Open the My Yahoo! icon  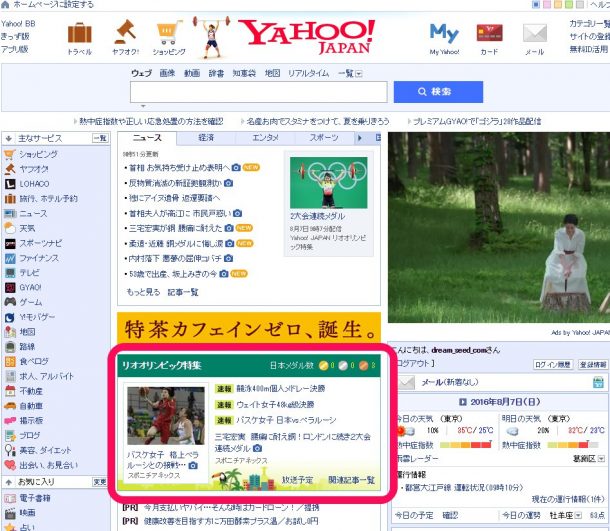click(x=444, y=33)
